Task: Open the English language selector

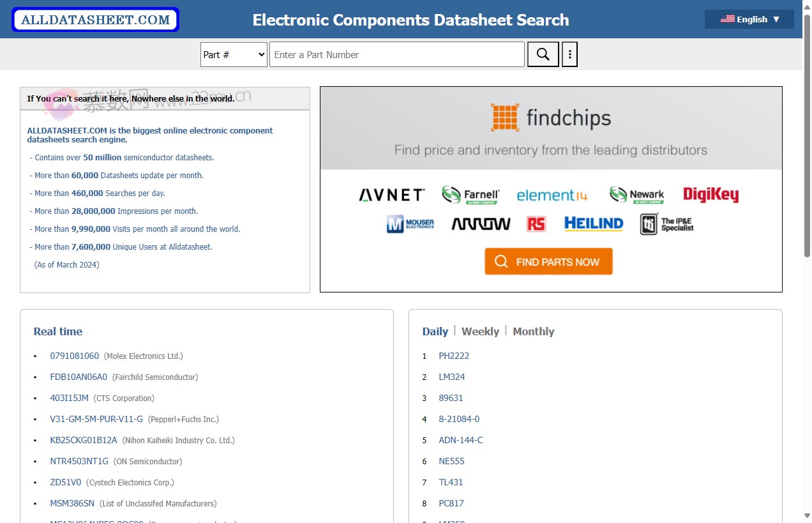Action: [749, 19]
